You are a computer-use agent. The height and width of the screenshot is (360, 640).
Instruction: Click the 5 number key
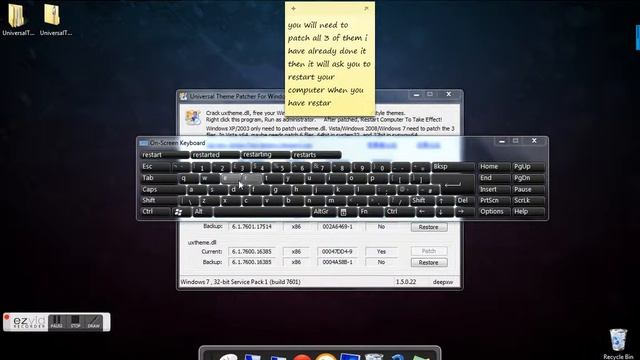pos(282,167)
